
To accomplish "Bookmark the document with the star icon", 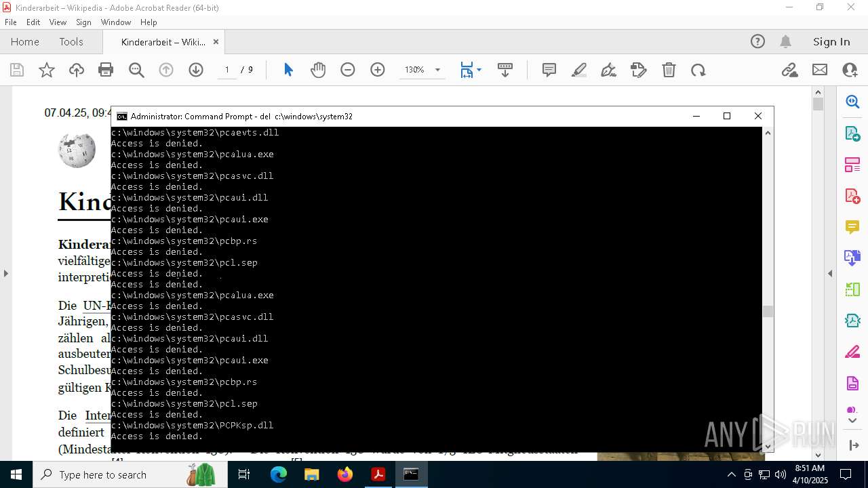I will [47, 70].
